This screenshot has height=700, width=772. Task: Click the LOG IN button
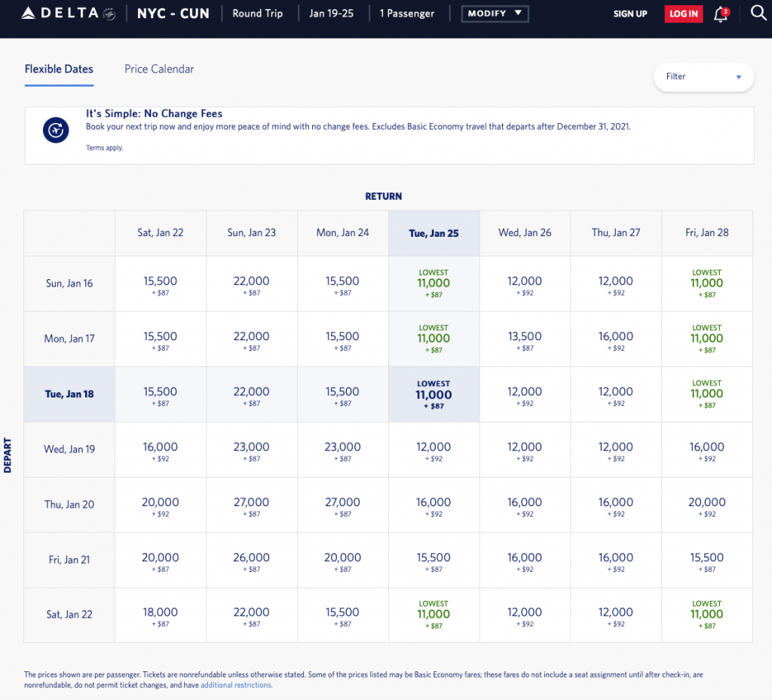pos(683,14)
